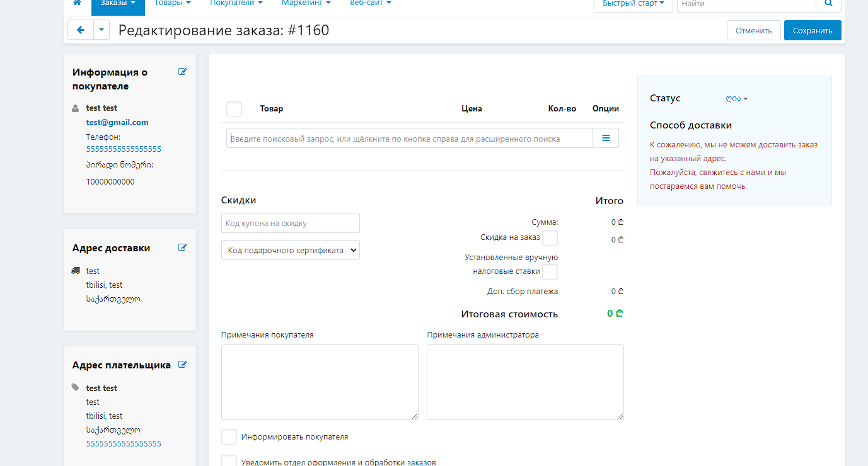Open the test@gmail.com email link
Screen dimensions: 868x466
point(117,122)
